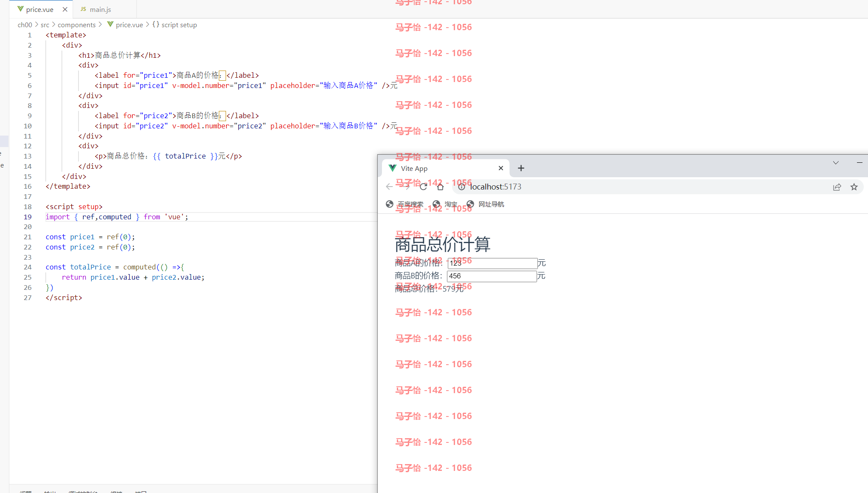
Task: Click the components breadcrumb segment
Action: coord(76,25)
